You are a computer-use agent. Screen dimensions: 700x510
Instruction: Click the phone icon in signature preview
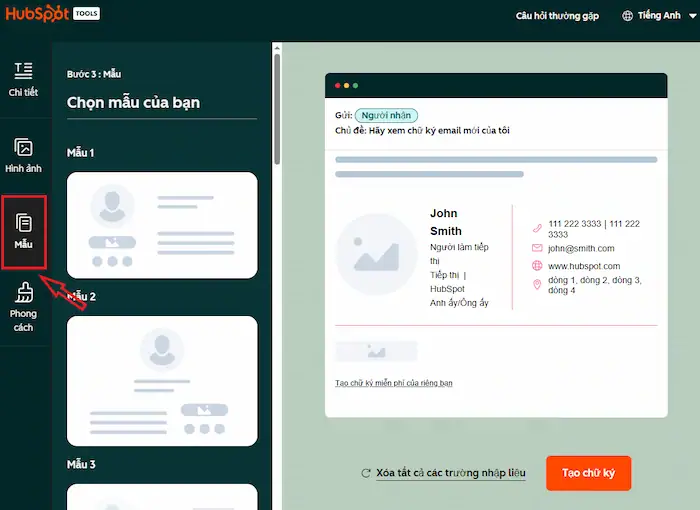[x=537, y=229]
